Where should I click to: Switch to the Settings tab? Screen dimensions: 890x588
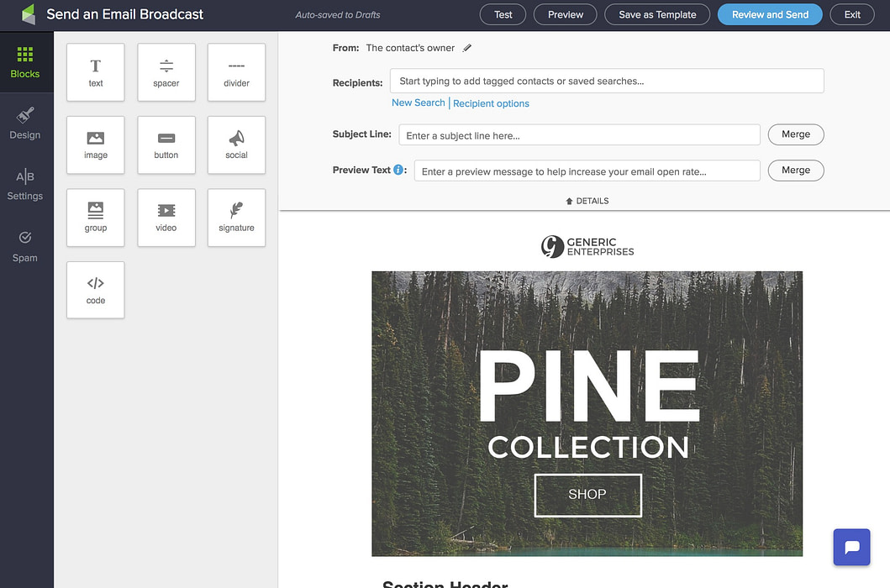point(25,186)
